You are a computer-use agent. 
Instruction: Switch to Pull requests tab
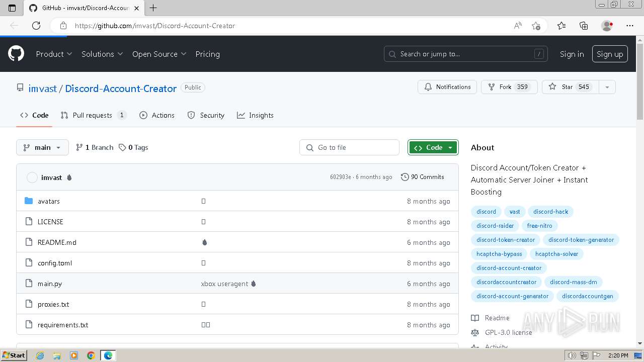(x=93, y=115)
